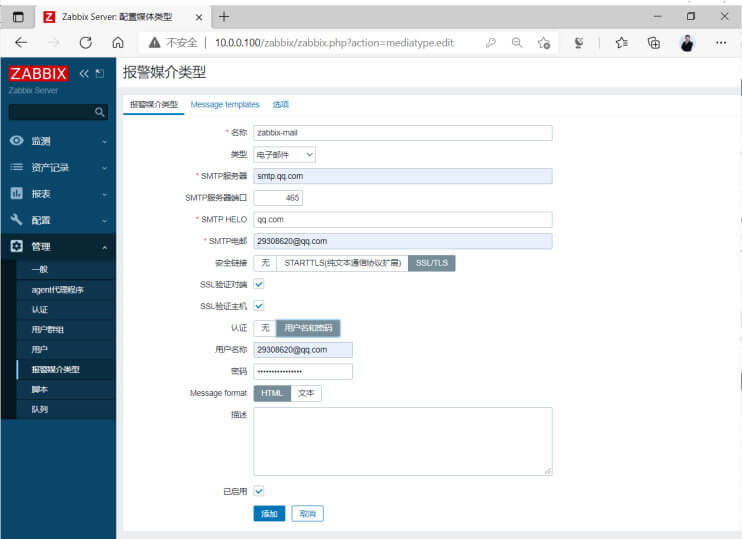The width and height of the screenshot is (742, 539).
Task: Click the not-secure warning triangle icon
Action: (154, 43)
